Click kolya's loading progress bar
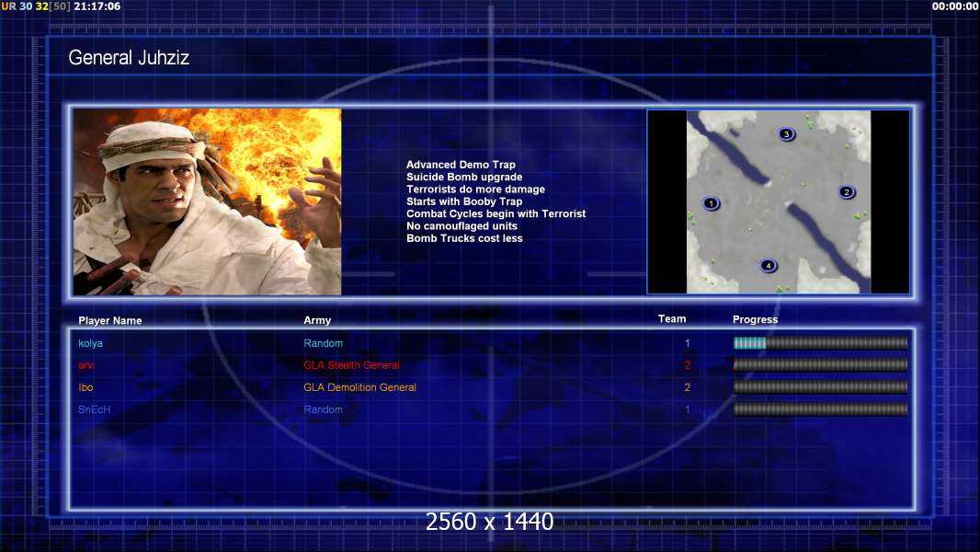The image size is (980, 552). (x=820, y=342)
